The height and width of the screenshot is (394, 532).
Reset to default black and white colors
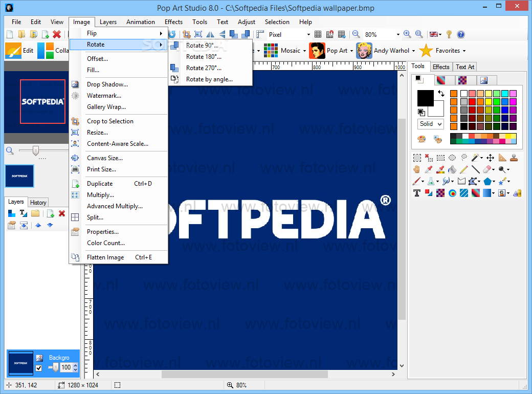[x=422, y=112]
